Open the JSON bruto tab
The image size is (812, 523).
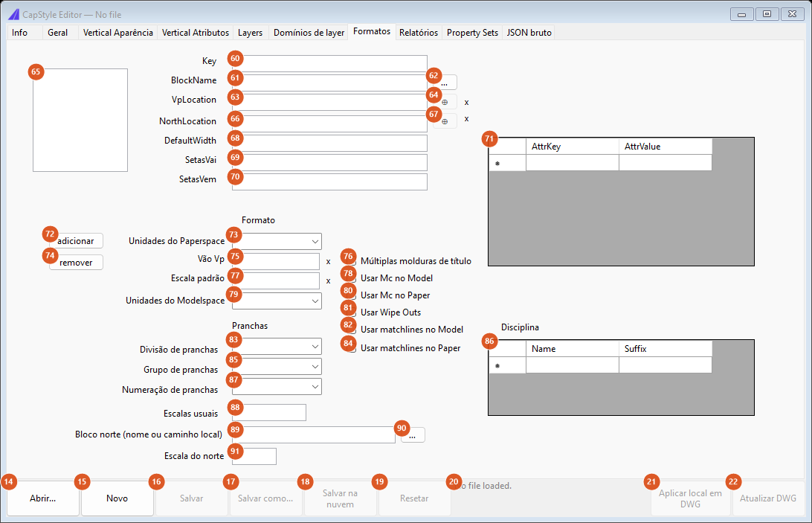pos(529,33)
